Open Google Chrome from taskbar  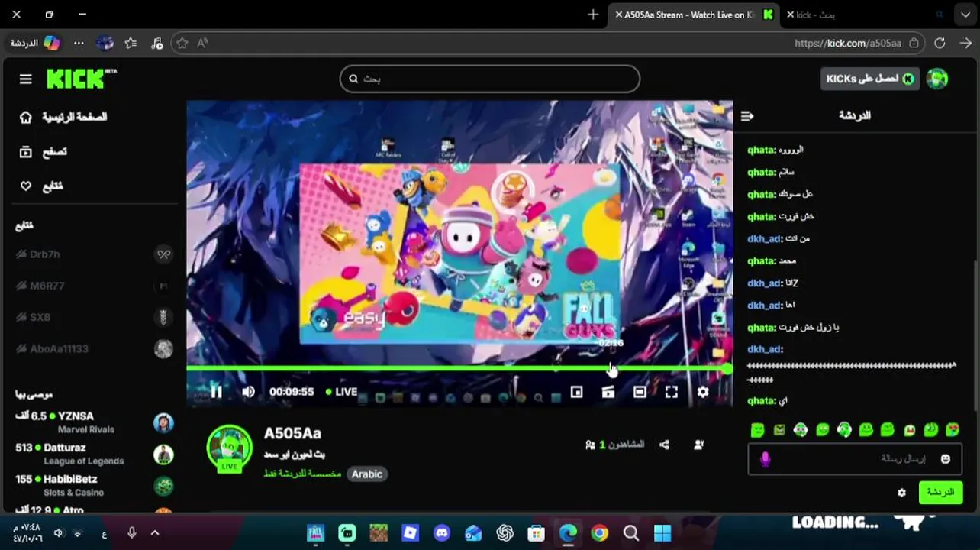click(x=599, y=533)
